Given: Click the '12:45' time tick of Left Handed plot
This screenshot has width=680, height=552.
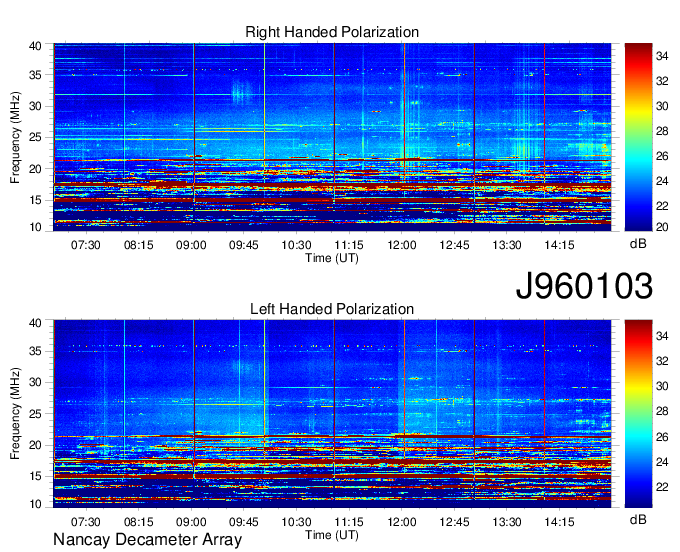Looking at the screenshot, I should point(454,522).
